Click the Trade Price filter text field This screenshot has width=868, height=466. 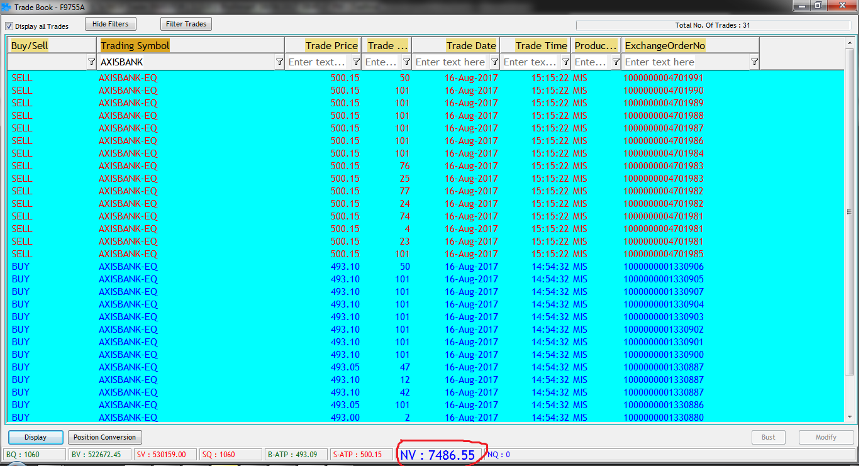tap(318, 62)
